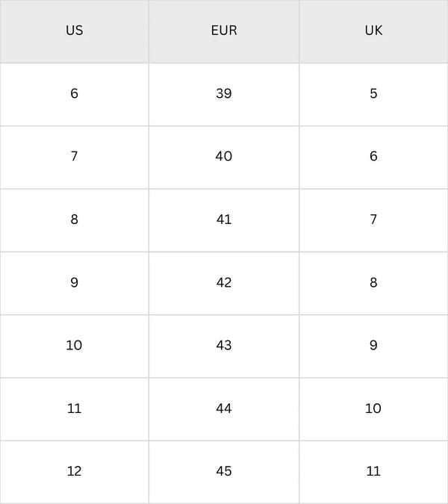Select US size 8 cell
This screenshot has width=448, height=504.
pyautogui.click(x=74, y=220)
